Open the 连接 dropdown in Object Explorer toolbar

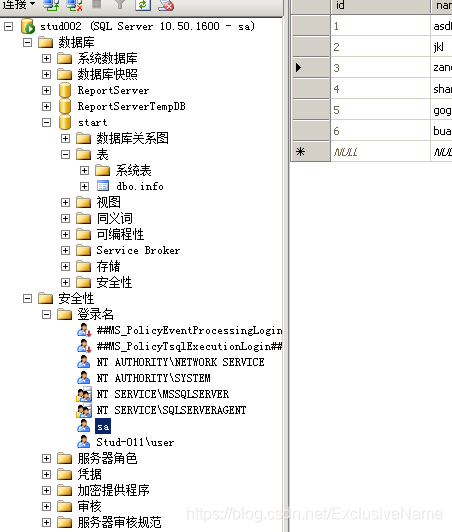tap(19, 4)
